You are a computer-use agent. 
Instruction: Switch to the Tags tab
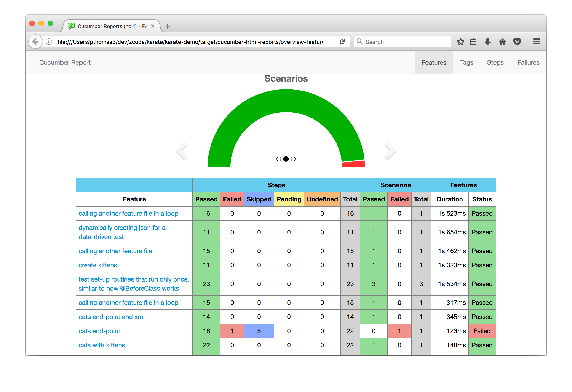click(466, 62)
